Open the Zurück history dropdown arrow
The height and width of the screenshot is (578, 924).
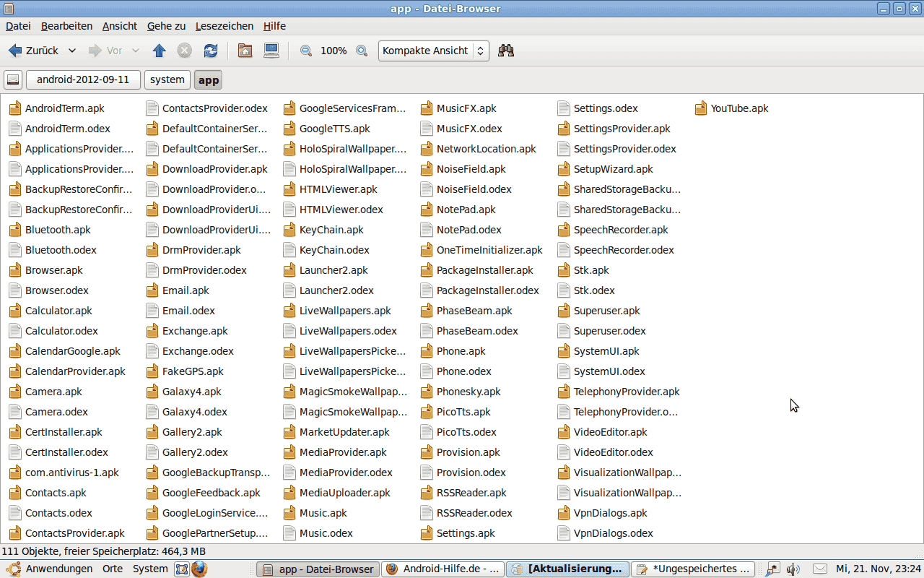[x=72, y=51]
